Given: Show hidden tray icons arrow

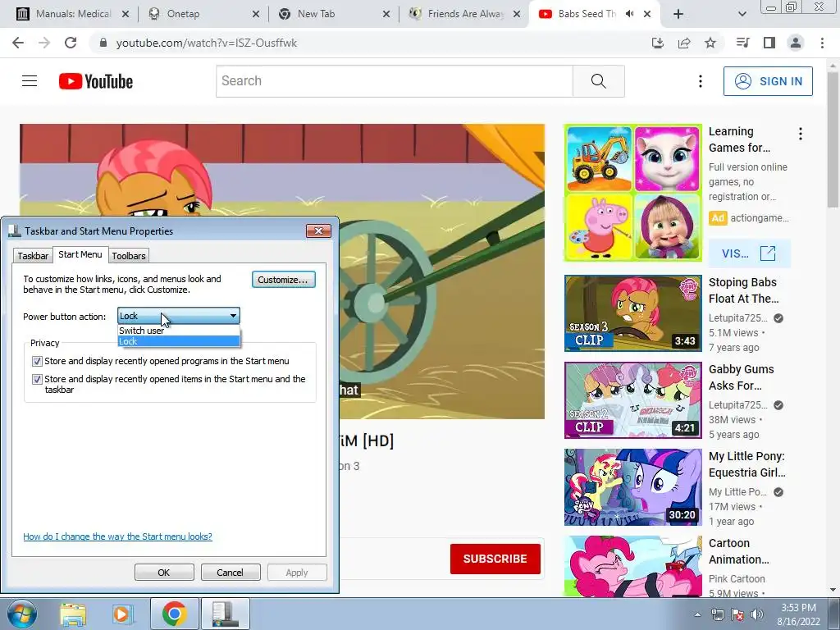Looking at the screenshot, I should (697, 614).
